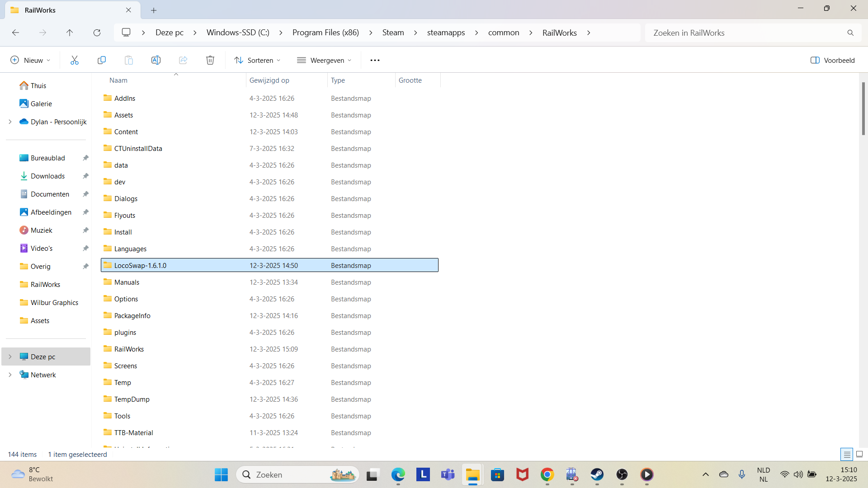
Task: Navigate to Program Files (x86) breadcrumb
Action: coord(325,33)
